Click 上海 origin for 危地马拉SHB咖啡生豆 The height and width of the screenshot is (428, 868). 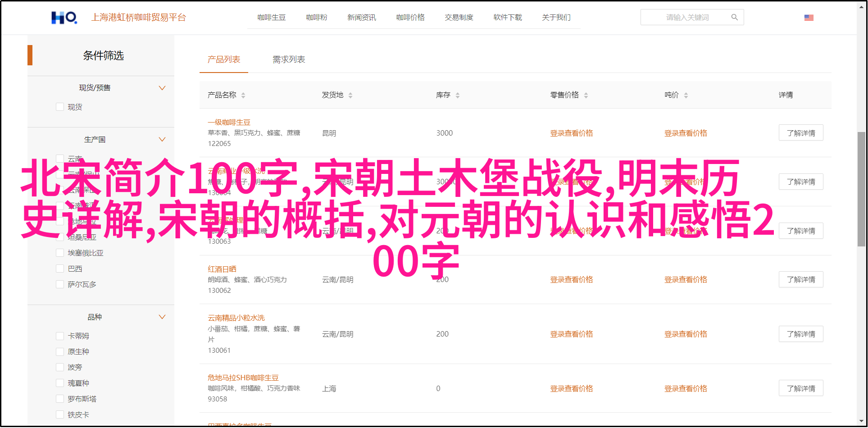(329, 388)
